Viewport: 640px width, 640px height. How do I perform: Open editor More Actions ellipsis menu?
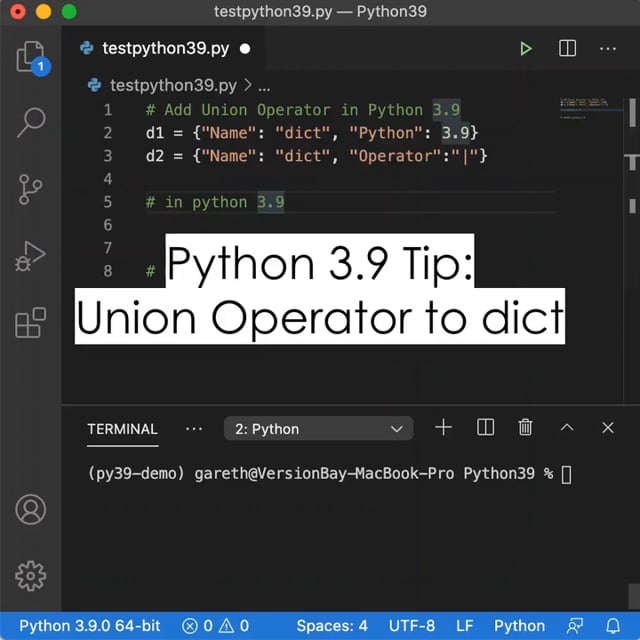[x=608, y=49]
